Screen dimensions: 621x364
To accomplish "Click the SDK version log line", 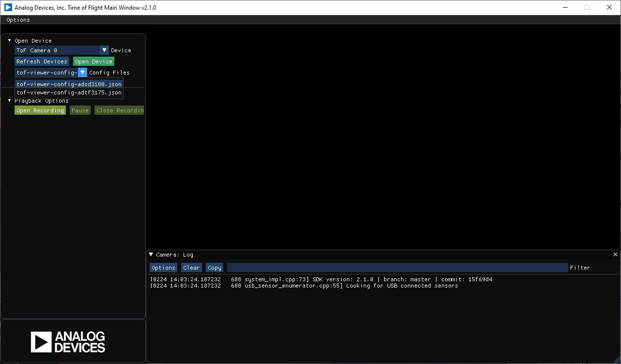I will (321, 279).
